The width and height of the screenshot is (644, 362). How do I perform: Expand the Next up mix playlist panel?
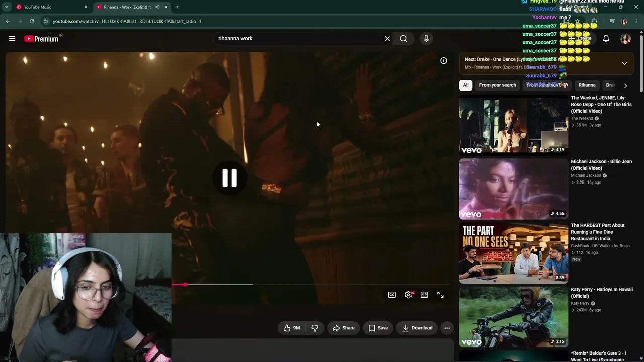(624, 63)
